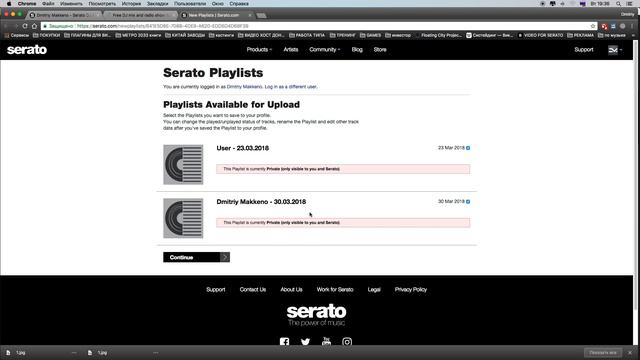This screenshot has height=360, width=640.
Task: Click the Dmitriy Makkeno - 30.03.2018 playlist thumbnail
Action: [183, 218]
